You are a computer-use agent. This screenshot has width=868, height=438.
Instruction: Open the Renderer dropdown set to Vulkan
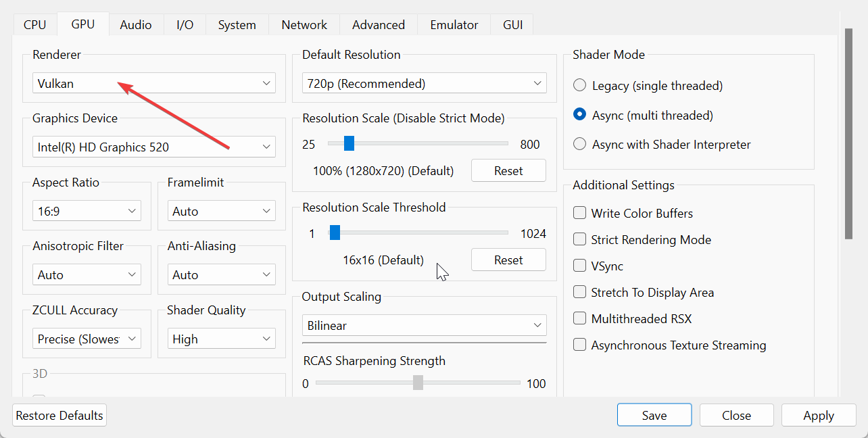click(153, 83)
